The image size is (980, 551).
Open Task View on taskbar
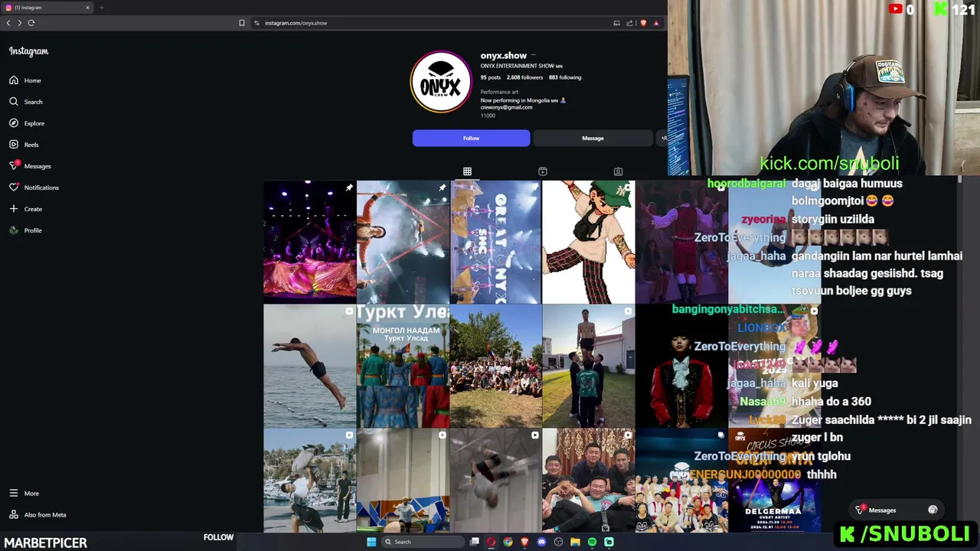point(475,542)
